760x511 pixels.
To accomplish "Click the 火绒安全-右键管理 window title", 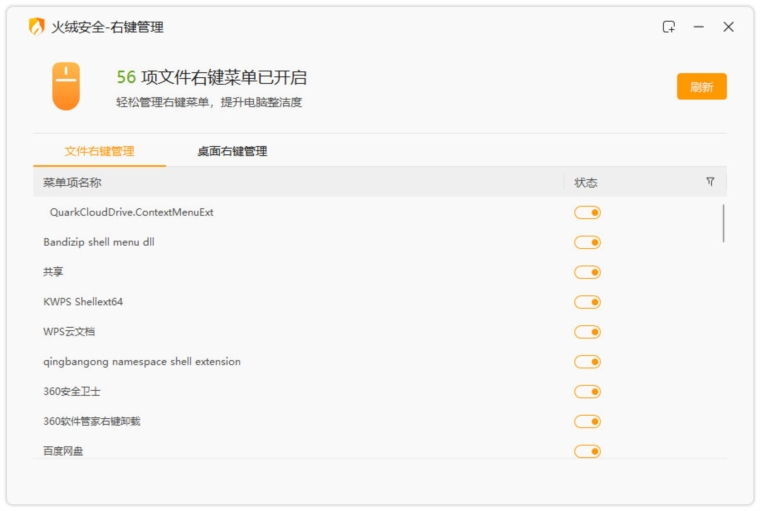I will point(108,27).
